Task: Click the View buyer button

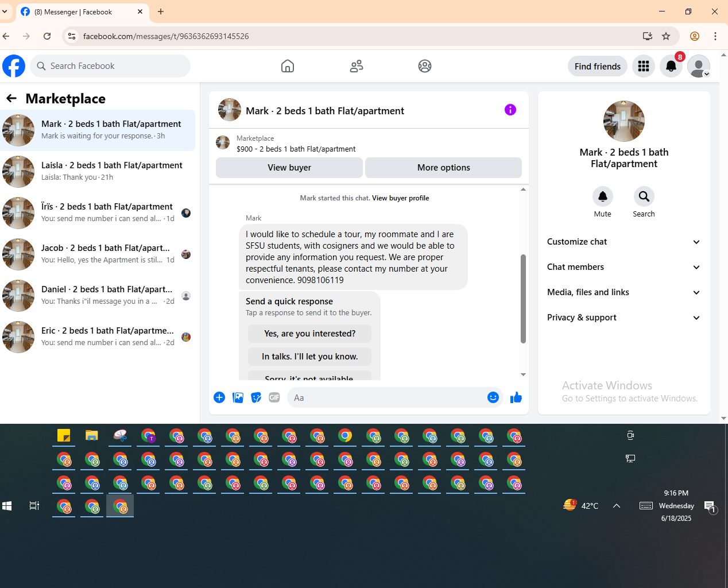Action: point(289,168)
